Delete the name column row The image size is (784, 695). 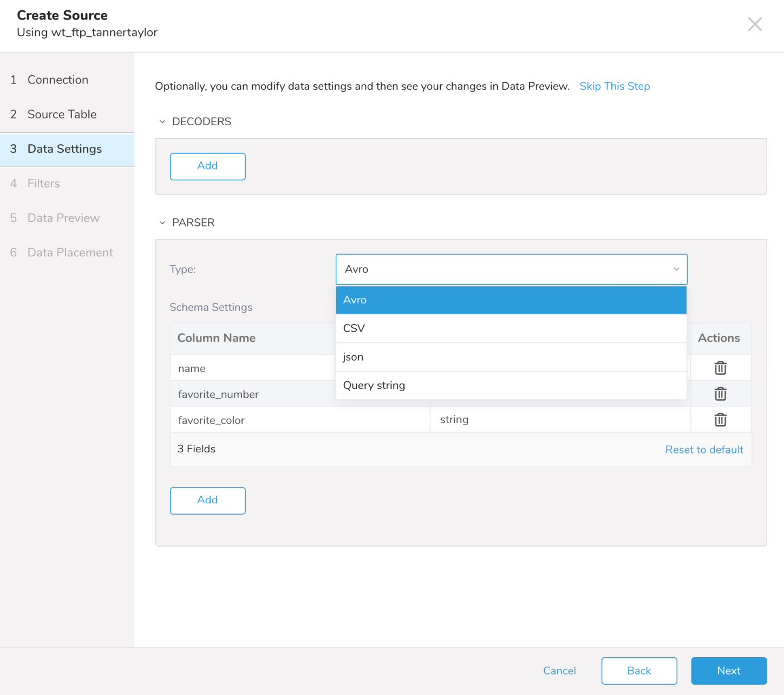(x=720, y=368)
